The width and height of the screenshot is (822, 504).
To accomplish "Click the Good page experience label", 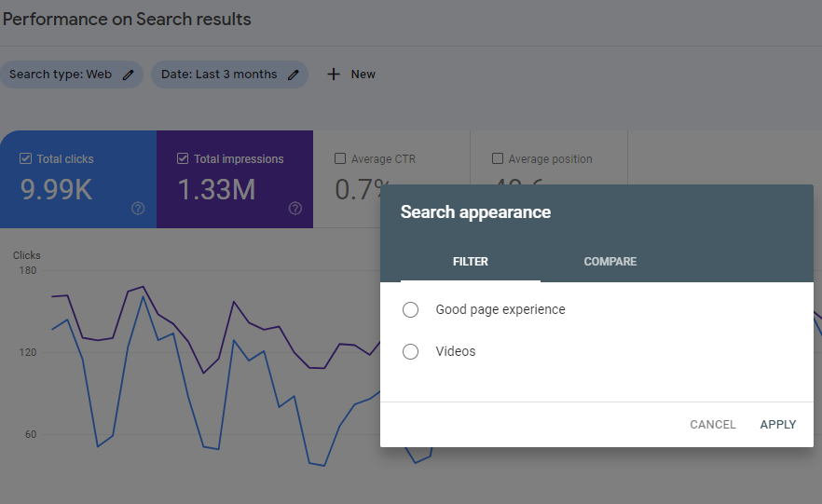I will pos(500,309).
